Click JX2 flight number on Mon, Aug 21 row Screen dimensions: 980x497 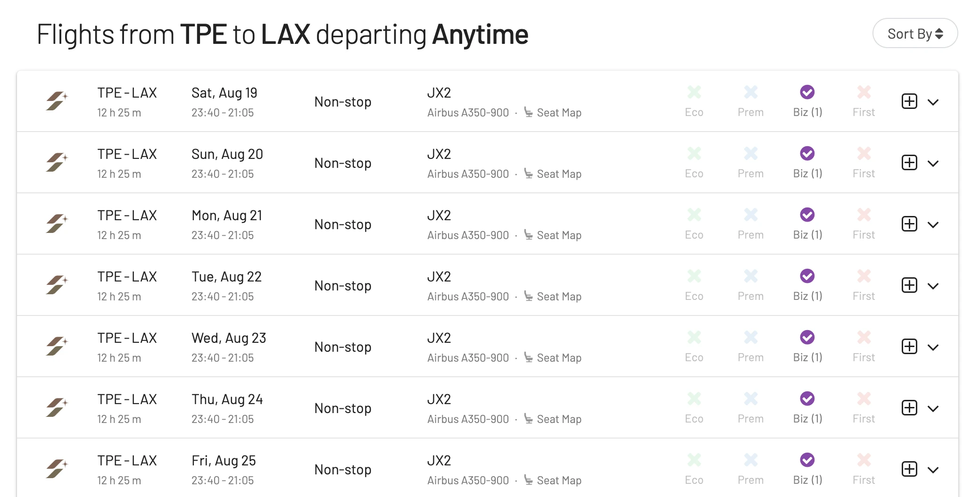pos(439,215)
